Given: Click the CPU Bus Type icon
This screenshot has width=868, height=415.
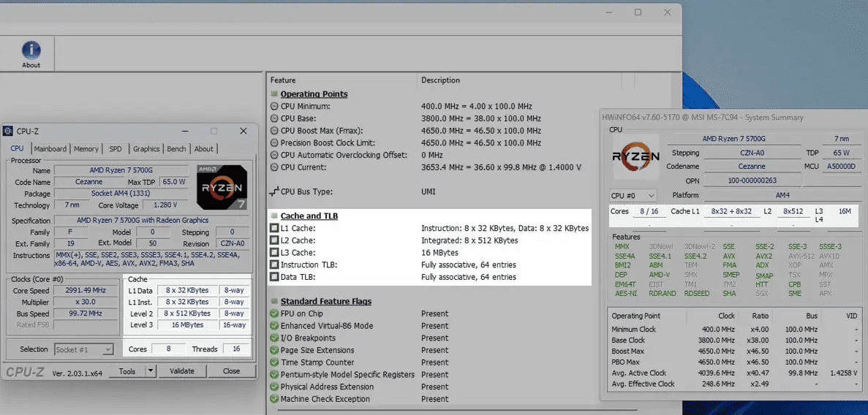Looking at the screenshot, I should 274,191.
